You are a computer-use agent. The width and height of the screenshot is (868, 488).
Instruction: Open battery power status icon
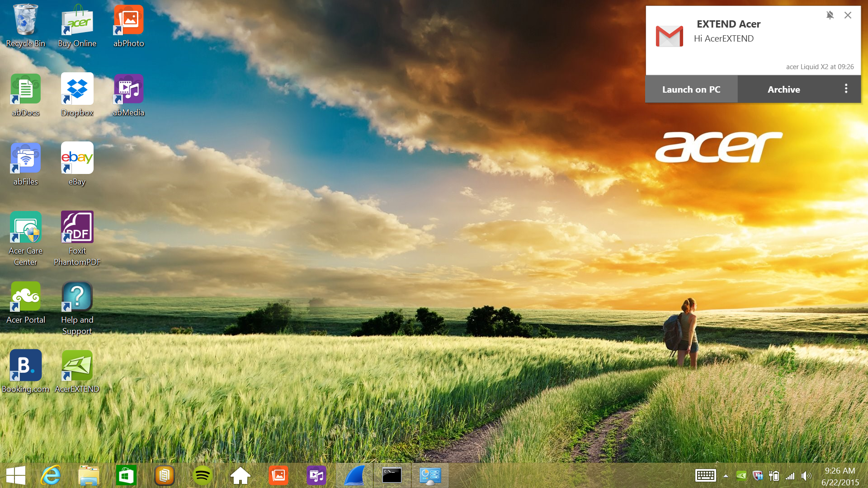774,476
